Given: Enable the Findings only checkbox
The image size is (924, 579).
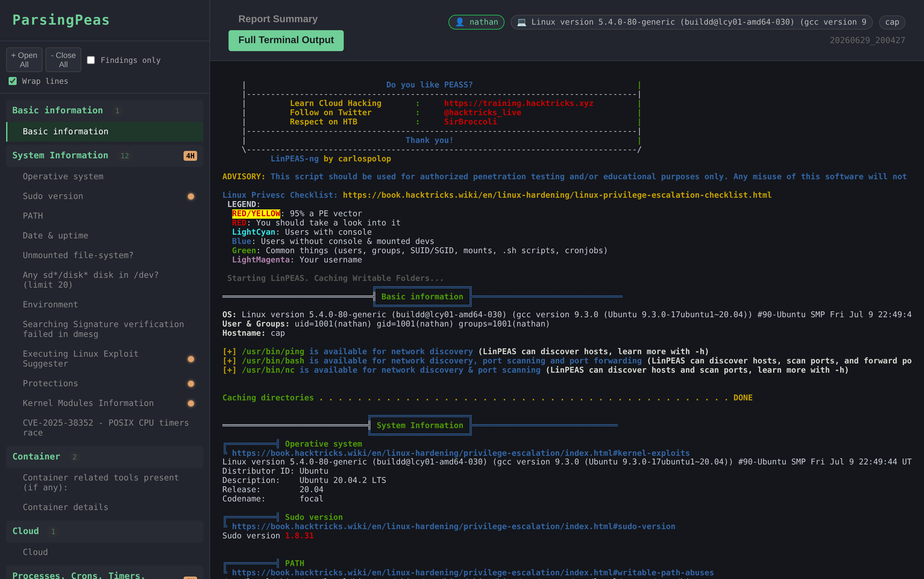Looking at the screenshot, I should (x=91, y=60).
